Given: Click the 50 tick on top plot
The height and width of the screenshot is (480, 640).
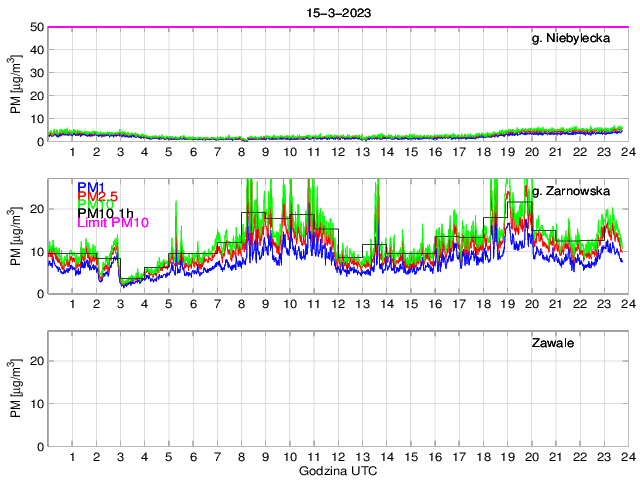Looking at the screenshot, I should point(36,27).
